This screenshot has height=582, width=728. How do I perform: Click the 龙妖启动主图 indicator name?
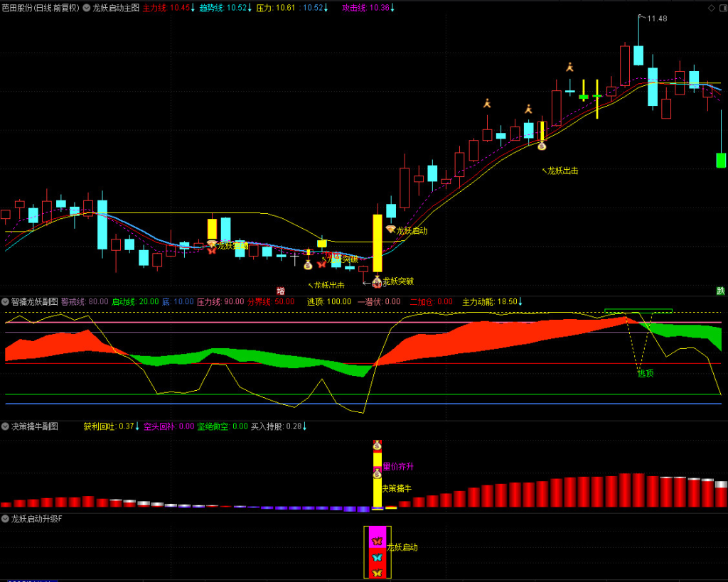[x=116, y=8]
